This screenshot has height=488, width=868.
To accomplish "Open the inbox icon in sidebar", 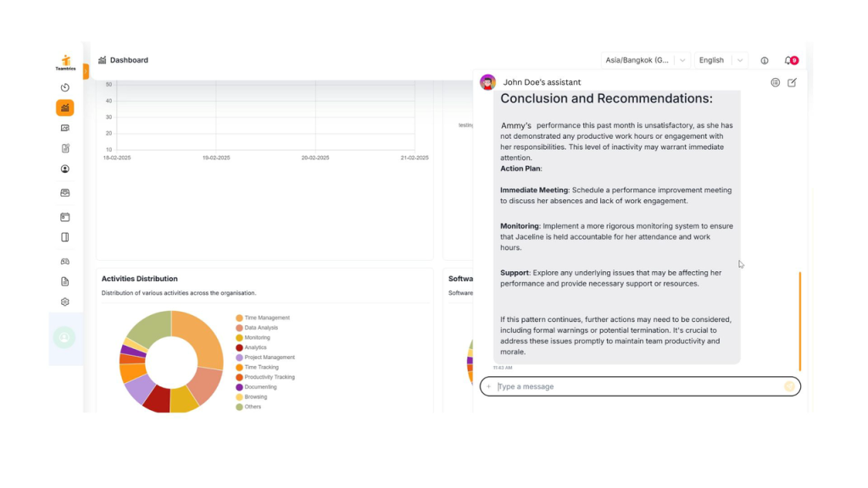I will coord(64,192).
